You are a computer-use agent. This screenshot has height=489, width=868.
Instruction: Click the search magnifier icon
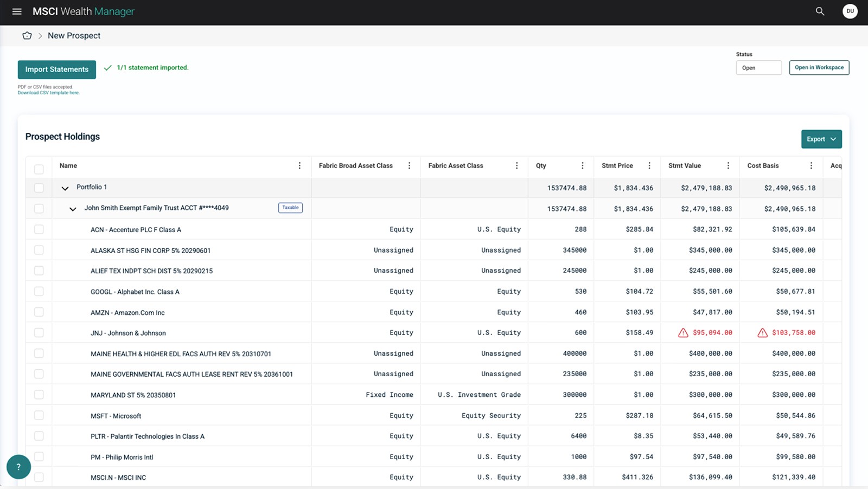click(x=820, y=11)
